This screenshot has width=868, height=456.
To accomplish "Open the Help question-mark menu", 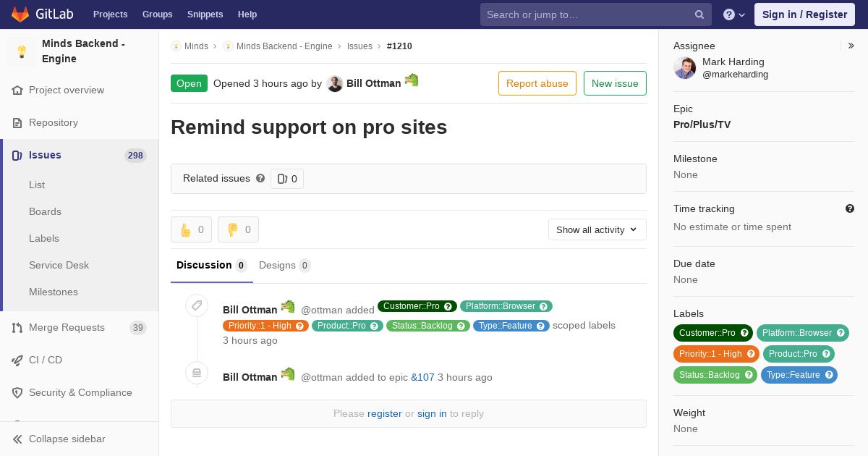I will click(734, 14).
